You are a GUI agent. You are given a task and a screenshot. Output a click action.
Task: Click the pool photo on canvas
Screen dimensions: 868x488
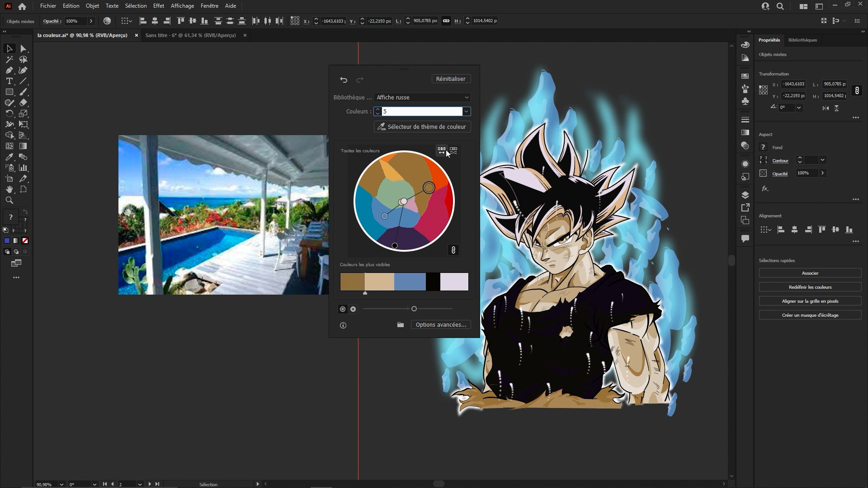click(223, 215)
